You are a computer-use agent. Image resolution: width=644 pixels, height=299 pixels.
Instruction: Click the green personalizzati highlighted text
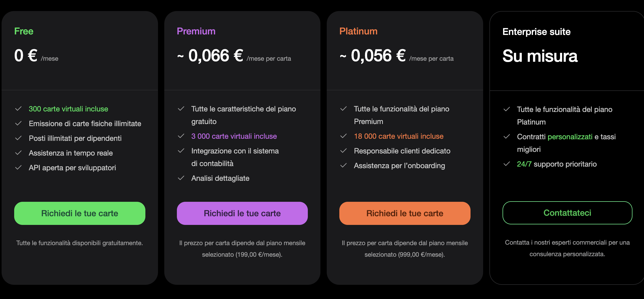(570, 137)
